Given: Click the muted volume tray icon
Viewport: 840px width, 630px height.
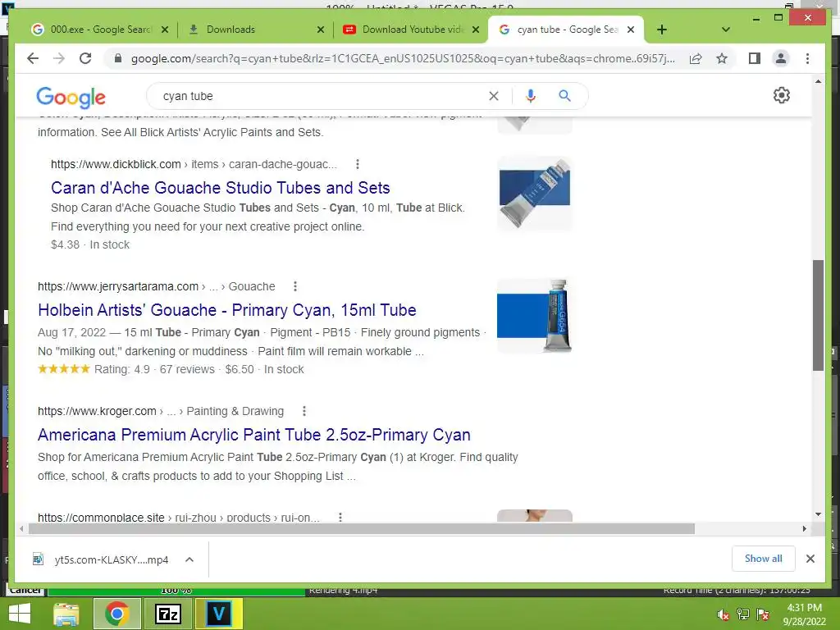Looking at the screenshot, I should click(x=723, y=614).
